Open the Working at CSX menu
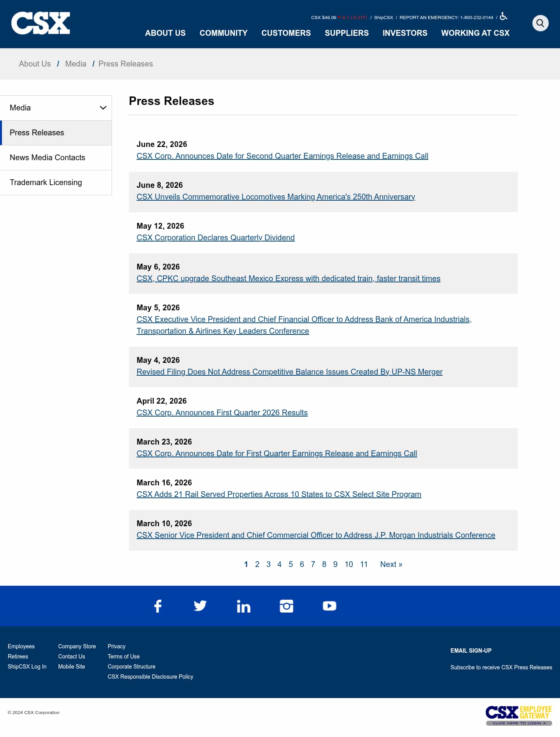 pos(475,33)
